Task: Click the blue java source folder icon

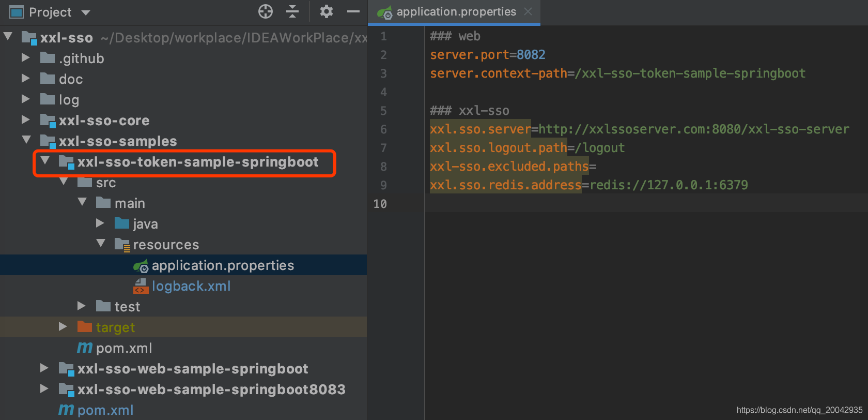Action: tap(122, 223)
